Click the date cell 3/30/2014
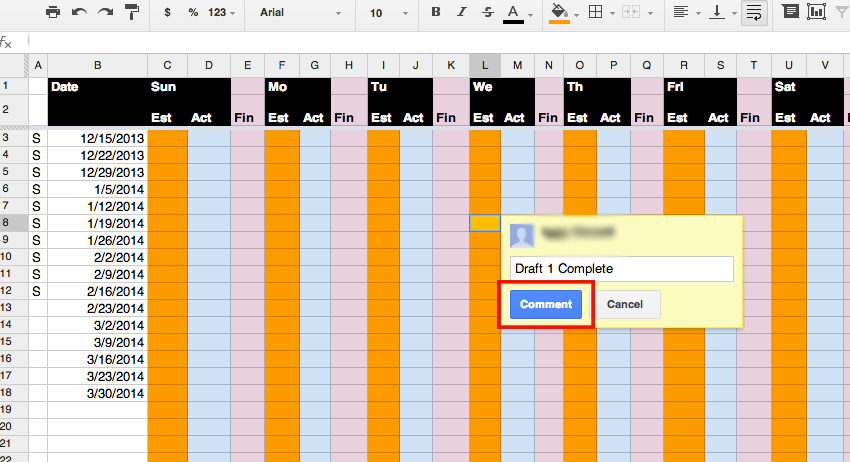 tap(98, 394)
